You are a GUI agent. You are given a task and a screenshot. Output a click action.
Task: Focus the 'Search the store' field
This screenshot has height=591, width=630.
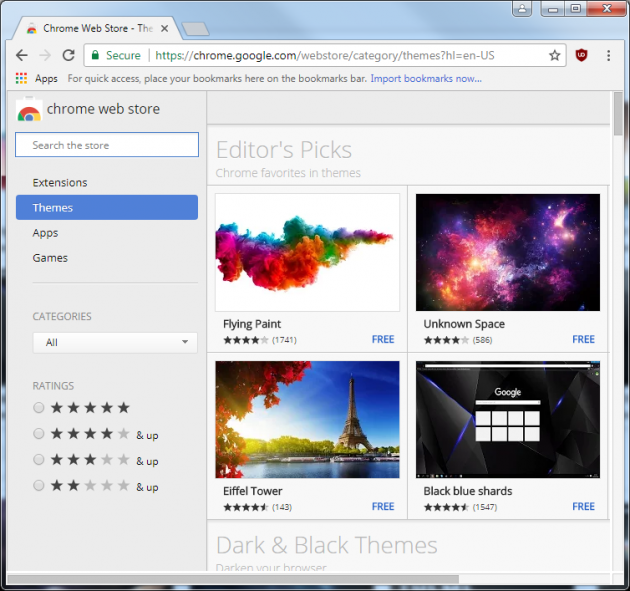[107, 145]
